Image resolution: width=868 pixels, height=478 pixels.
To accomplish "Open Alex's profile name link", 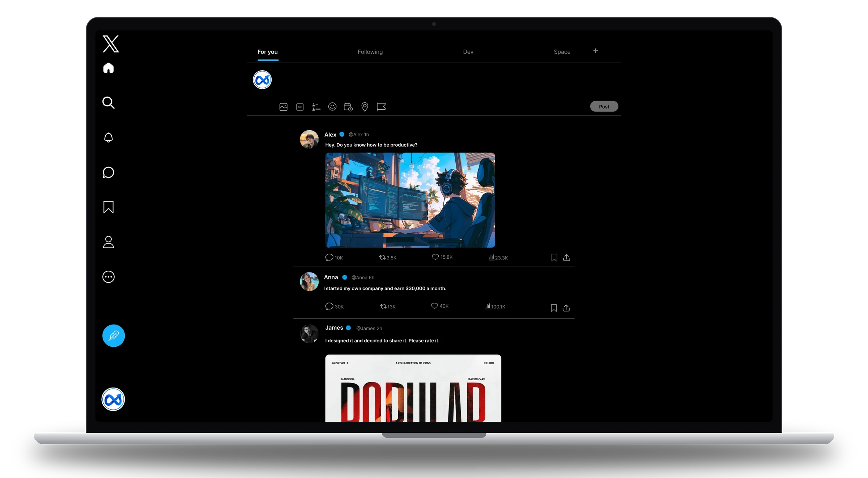I will click(330, 135).
